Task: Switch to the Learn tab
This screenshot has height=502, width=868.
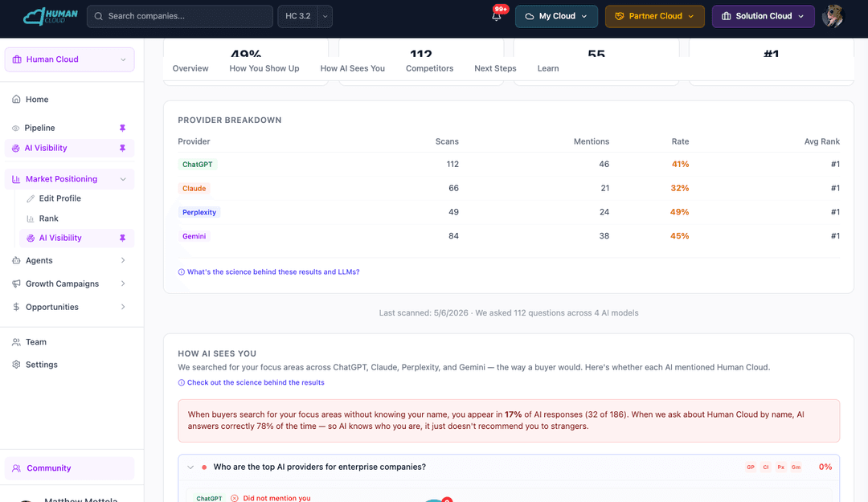Action: 548,68
